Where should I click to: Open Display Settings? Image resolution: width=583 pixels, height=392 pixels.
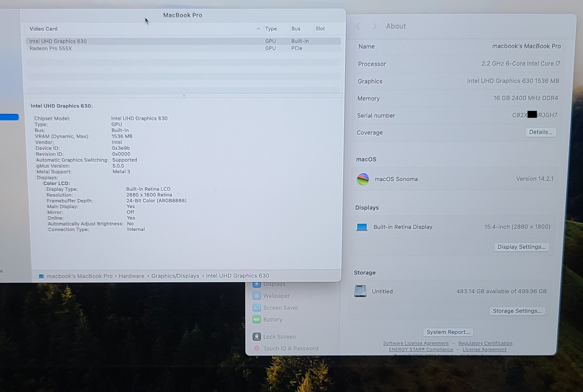(521, 247)
